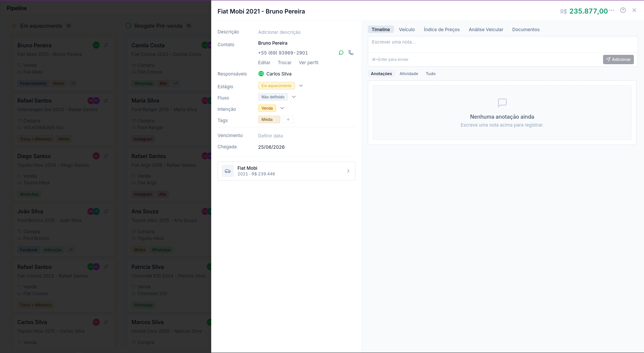The image size is (644, 353).
Task: Click Carlos Silva's green avatar in Responsáveis
Action: [261, 74]
